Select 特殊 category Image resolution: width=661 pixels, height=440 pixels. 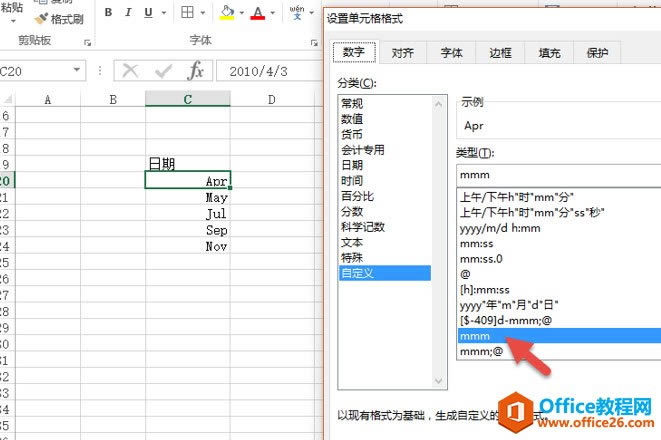point(385,258)
